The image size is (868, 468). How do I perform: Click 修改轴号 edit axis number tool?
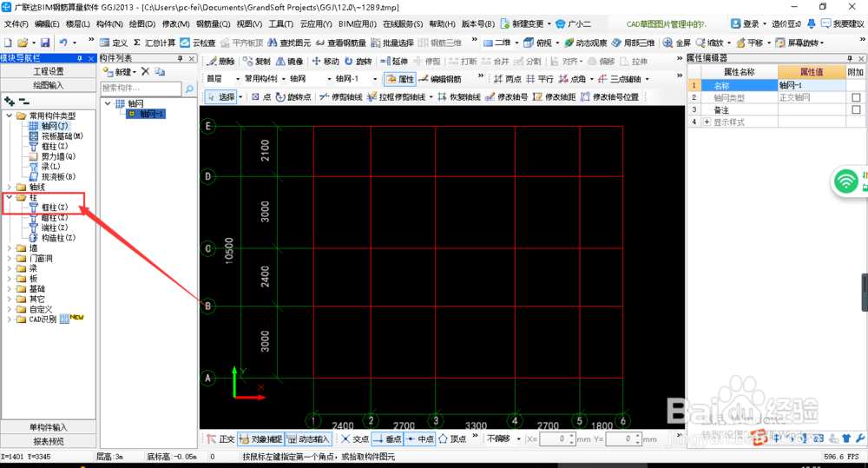point(507,97)
